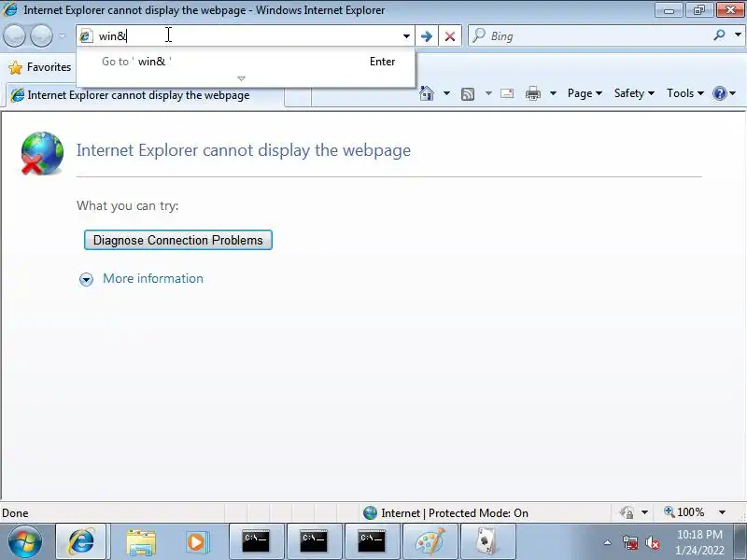Expand the suggestion list chevron
Viewport: 747px width, 560px height.
coord(242,78)
